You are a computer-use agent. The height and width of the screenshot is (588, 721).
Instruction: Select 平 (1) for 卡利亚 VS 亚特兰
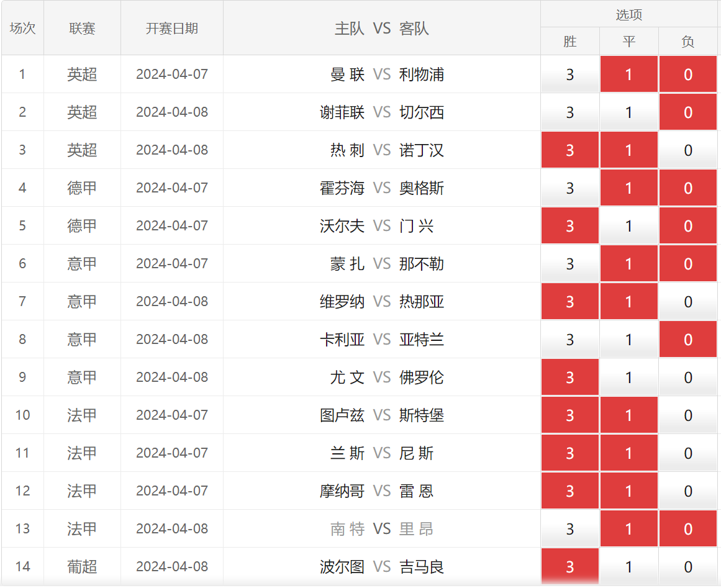click(629, 339)
